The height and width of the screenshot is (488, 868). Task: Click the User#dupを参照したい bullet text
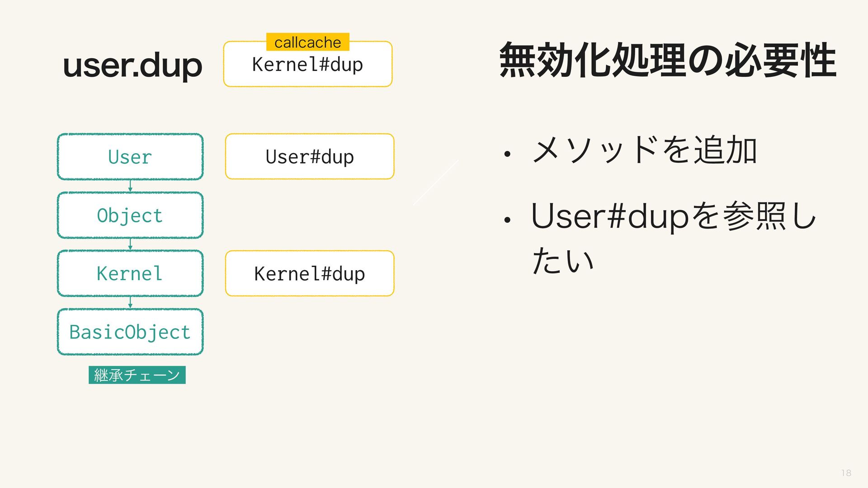point(674,238)
